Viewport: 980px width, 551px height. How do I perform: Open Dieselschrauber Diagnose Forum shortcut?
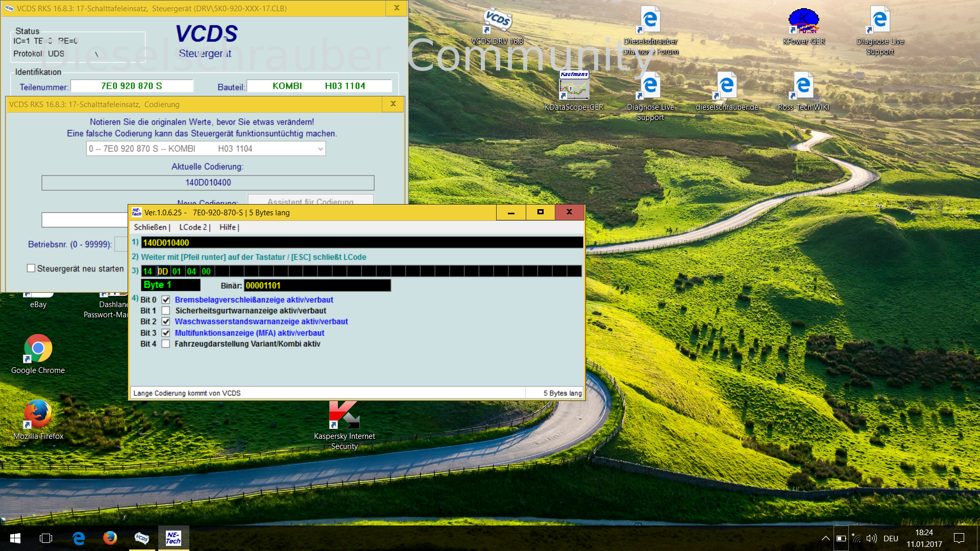coord(650,31)
